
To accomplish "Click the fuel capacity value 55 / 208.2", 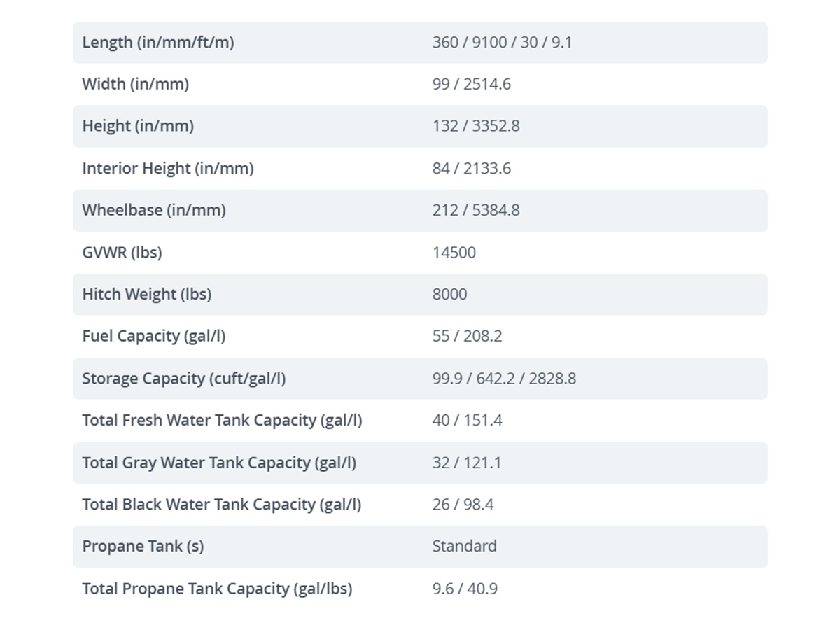I will pyautogui.click(x=468, y=337).
